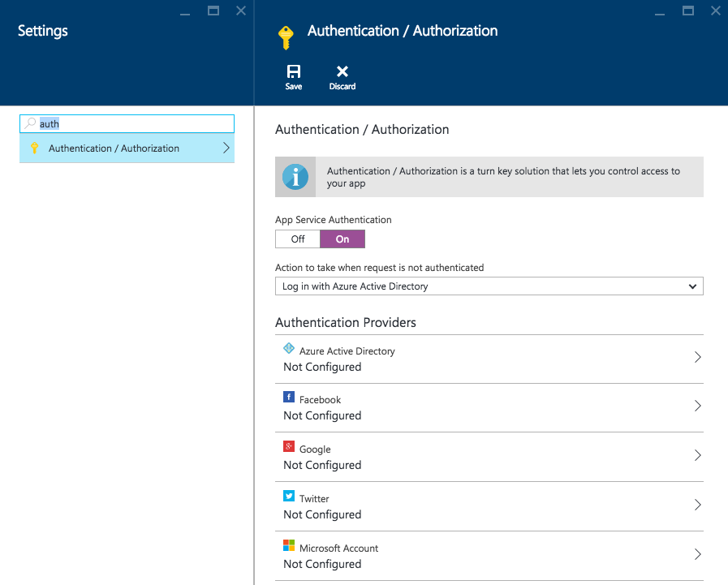Image resolution: width=728 pixels, height=585 pixels.
Task: Click the Save floppy disk icon
Action: pyautogui.click(x=294, y=71)
